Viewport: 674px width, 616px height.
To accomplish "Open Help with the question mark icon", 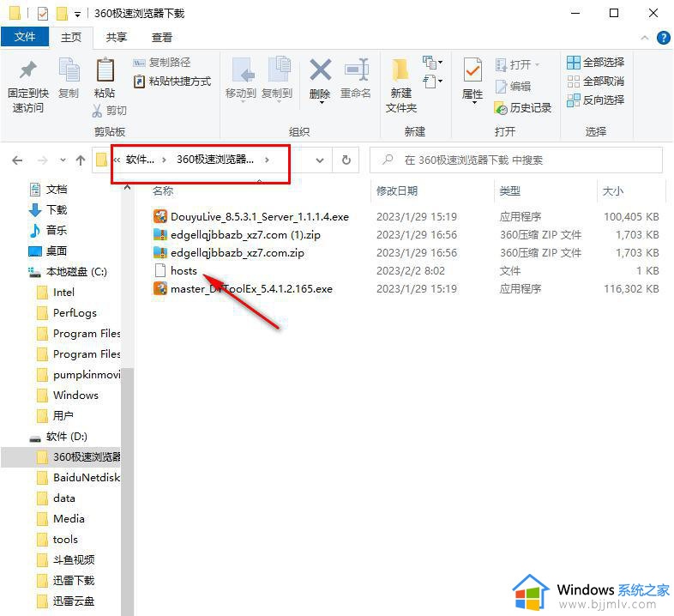I will tap(663, 38).
